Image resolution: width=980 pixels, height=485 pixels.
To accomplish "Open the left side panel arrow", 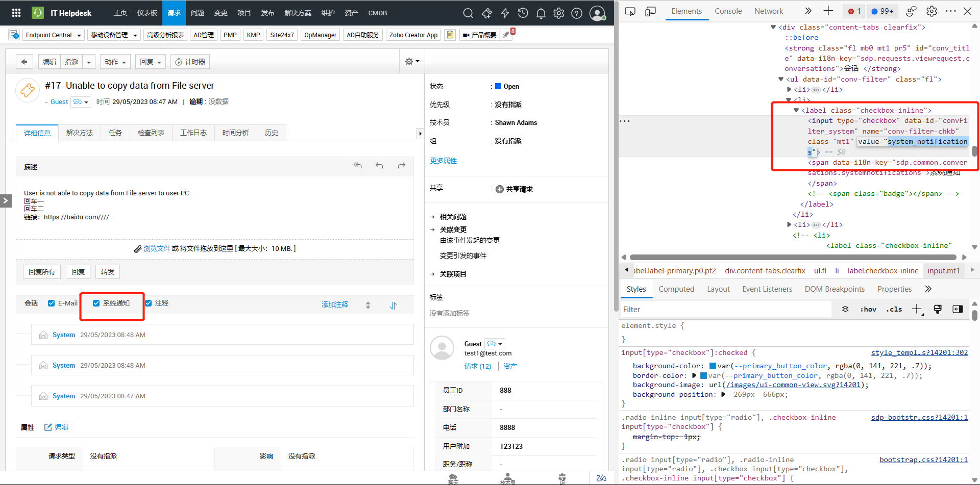I will tap(5, 200).
